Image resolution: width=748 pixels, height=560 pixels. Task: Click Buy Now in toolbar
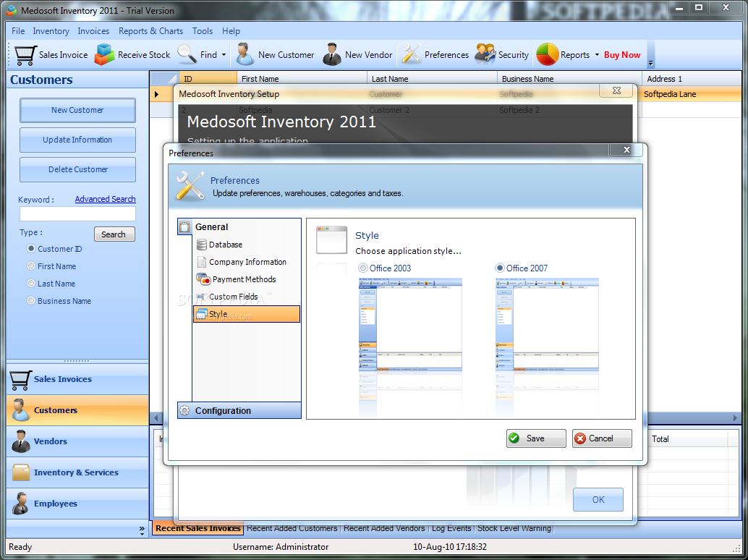coord(622,55)
